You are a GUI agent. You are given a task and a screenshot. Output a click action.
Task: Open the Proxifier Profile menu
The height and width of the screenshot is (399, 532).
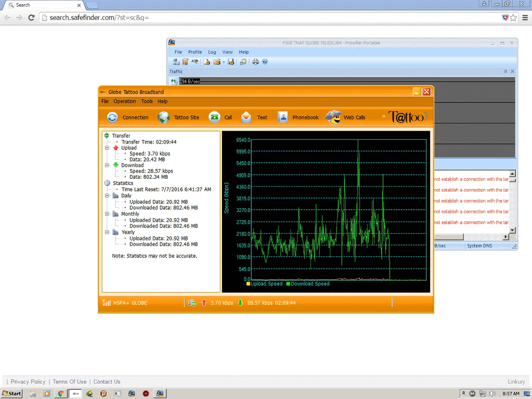click(x=195, y=52)
